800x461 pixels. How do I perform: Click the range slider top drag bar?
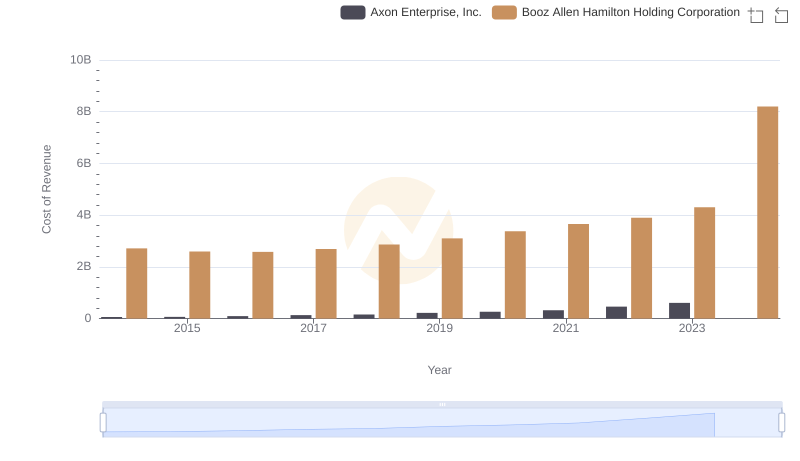442,404
